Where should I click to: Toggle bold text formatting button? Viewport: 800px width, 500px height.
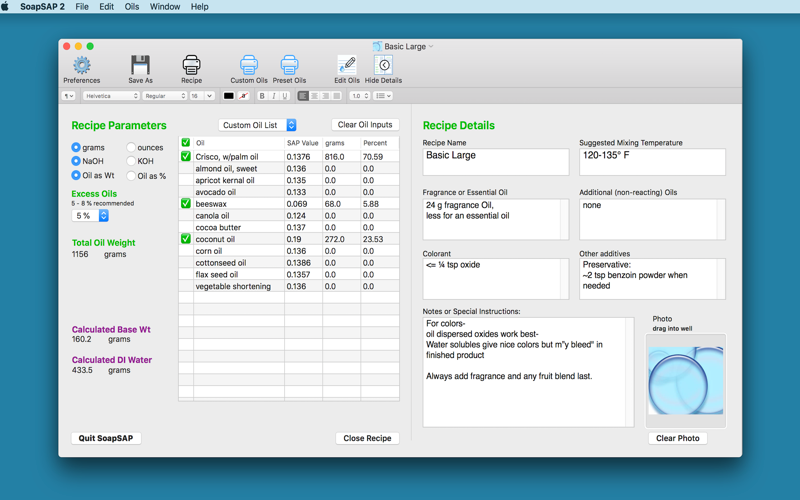(x=262, y=96)
